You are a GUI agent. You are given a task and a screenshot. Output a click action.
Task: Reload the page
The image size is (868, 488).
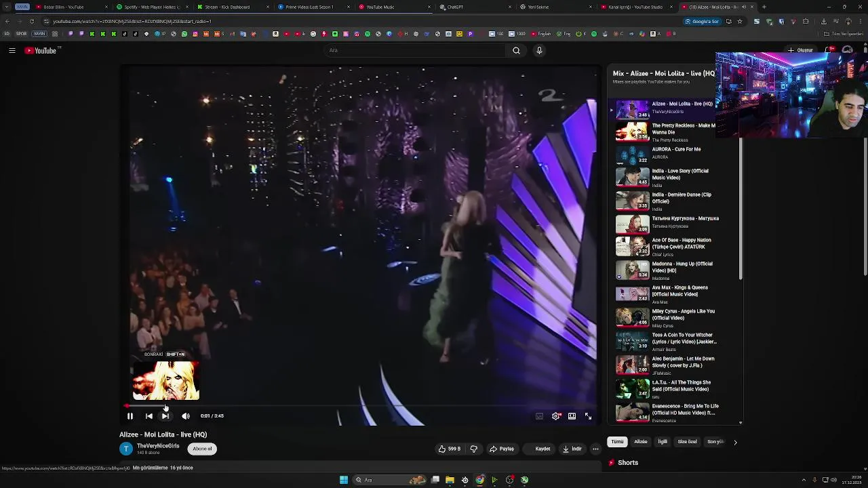[x=32, y=21]
